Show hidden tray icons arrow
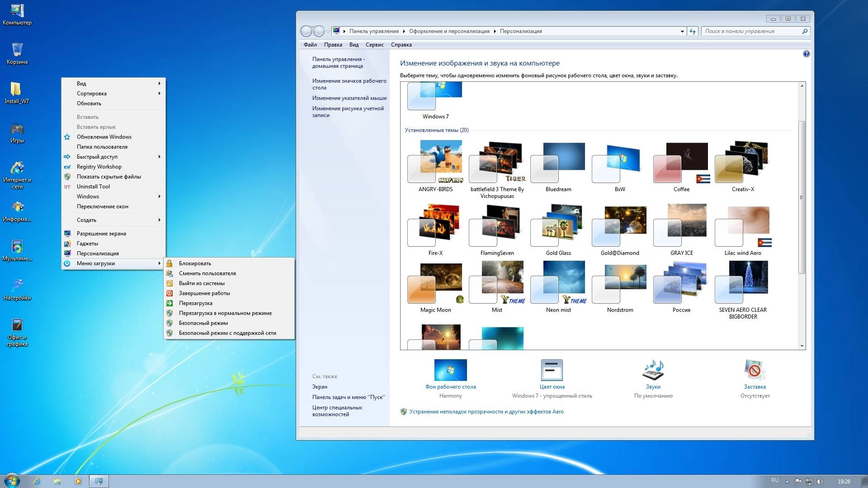 click(x=787, y=482)
